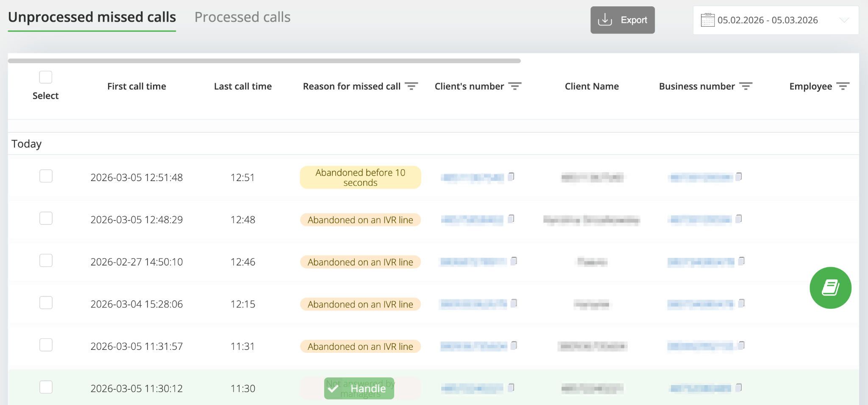Open the Employee column filter
868x405 pixels.
point(843,86)
